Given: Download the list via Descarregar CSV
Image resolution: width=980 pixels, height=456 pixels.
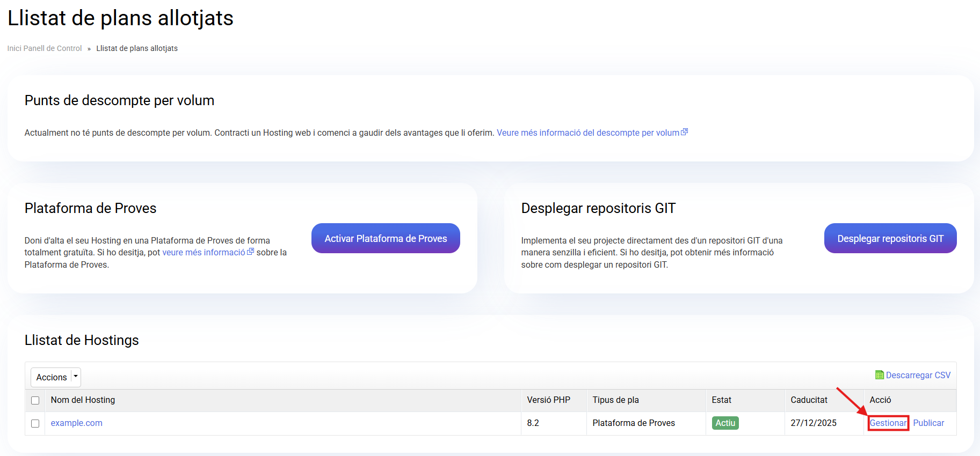Looking at the screenshot, I should pyautogui.click(x=918, y=375).
